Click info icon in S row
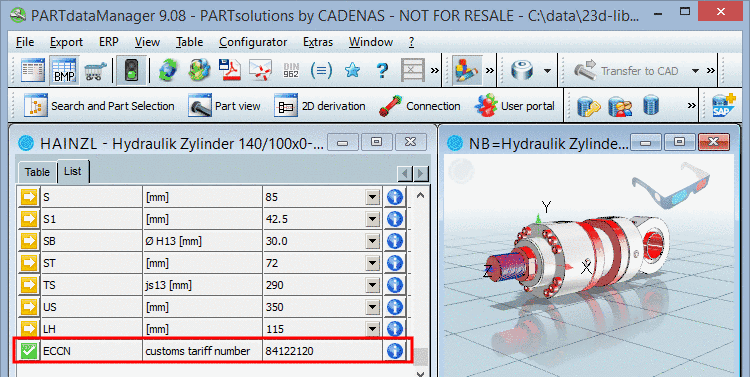This screenshot has height=377, width=750. pyautogui.click(x=395, y=197)
